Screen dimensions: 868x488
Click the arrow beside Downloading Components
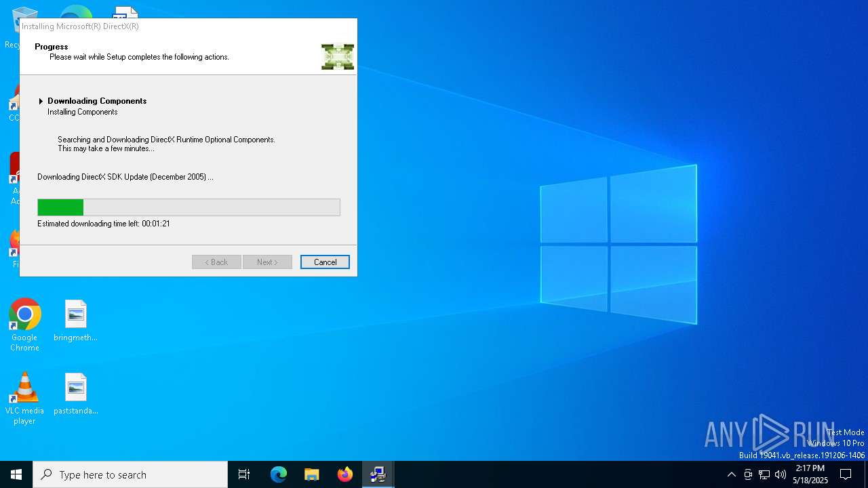pyautogui.click(x=41, y=101)
